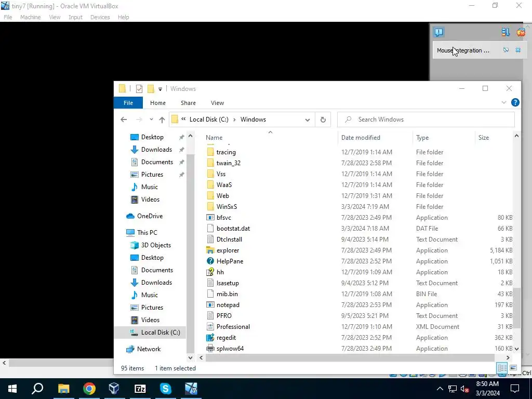Open the address bar history dropdown
The image size is (532, 399).
click(308, 120)
